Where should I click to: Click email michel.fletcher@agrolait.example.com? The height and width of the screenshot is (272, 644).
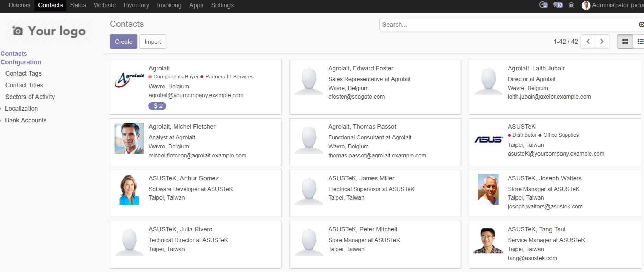197,156
